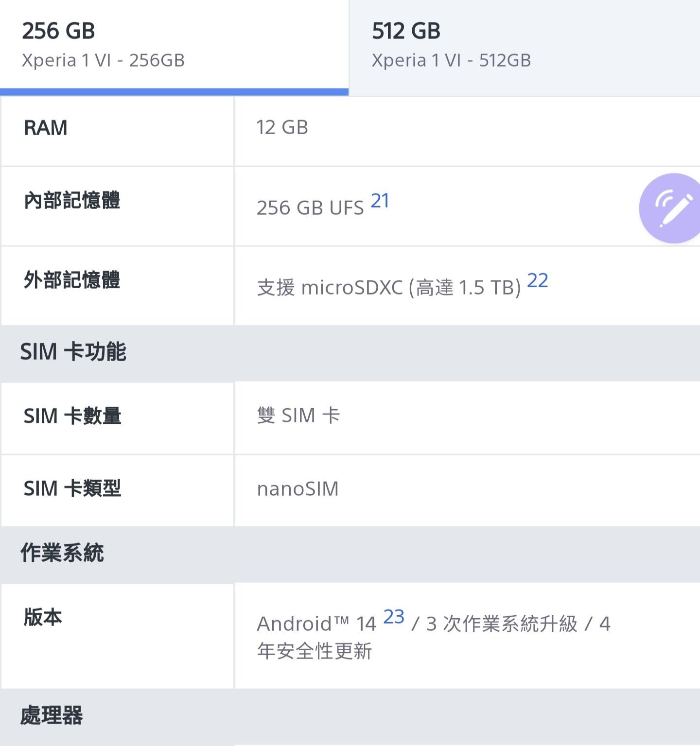This screenshot has height=746, width=700.
Task: Click the 處理器 section header
Action: pos(52,715)
